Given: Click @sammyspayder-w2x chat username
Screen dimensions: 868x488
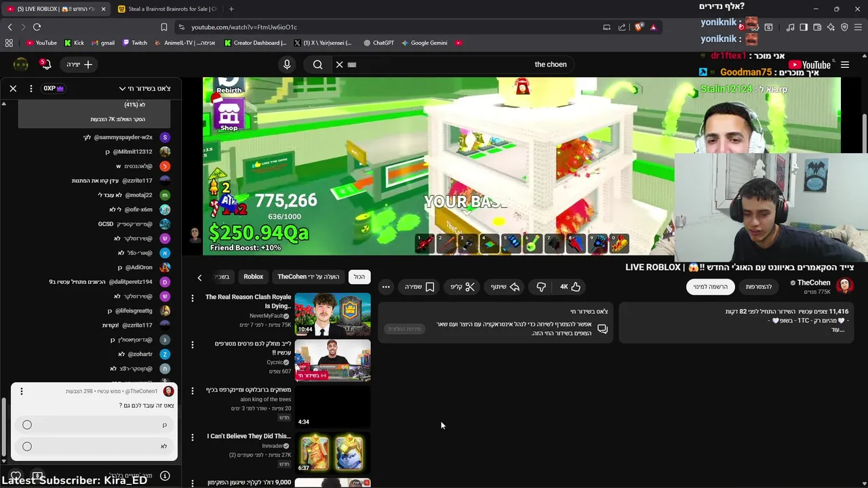Looking at the screenshot, I should point(123,138).
